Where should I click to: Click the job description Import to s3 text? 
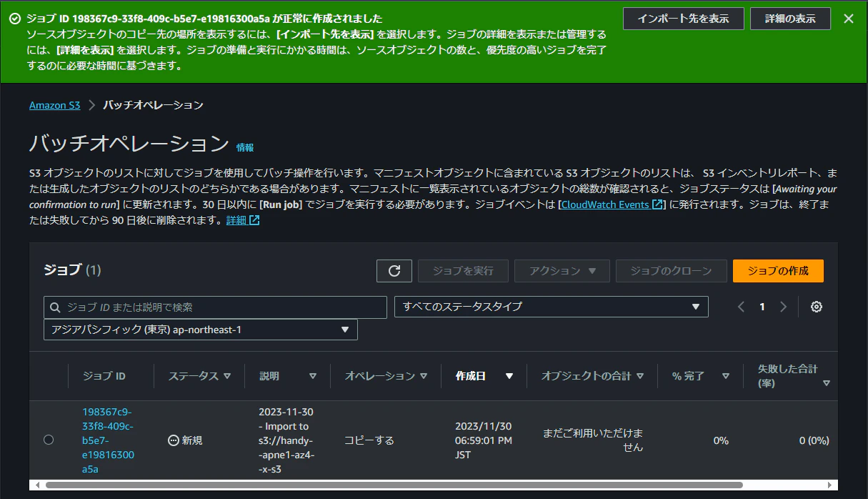(286, 440)
